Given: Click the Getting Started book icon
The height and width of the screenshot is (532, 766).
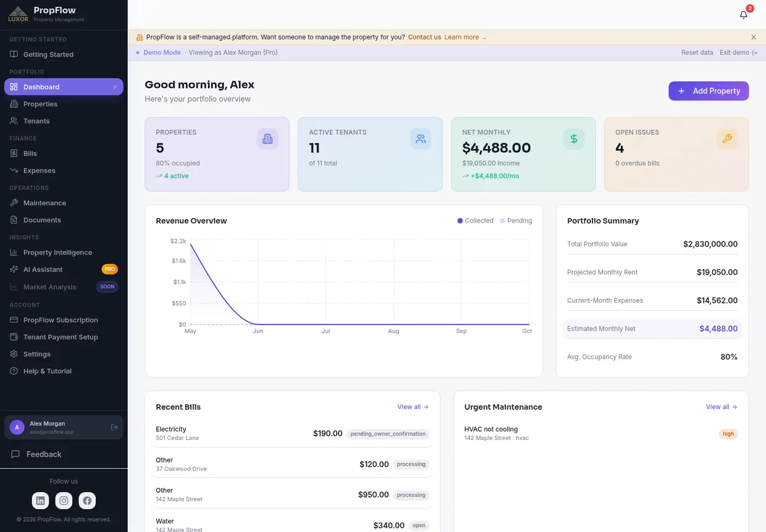Looking at the screenshot, I should [x=14, y=54].
